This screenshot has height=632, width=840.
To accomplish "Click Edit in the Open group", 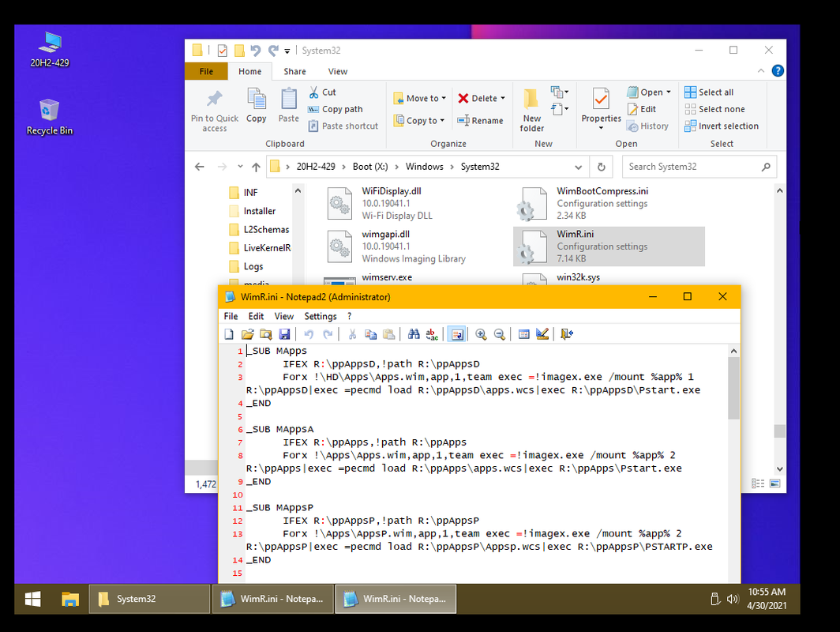I will point(642,109).
